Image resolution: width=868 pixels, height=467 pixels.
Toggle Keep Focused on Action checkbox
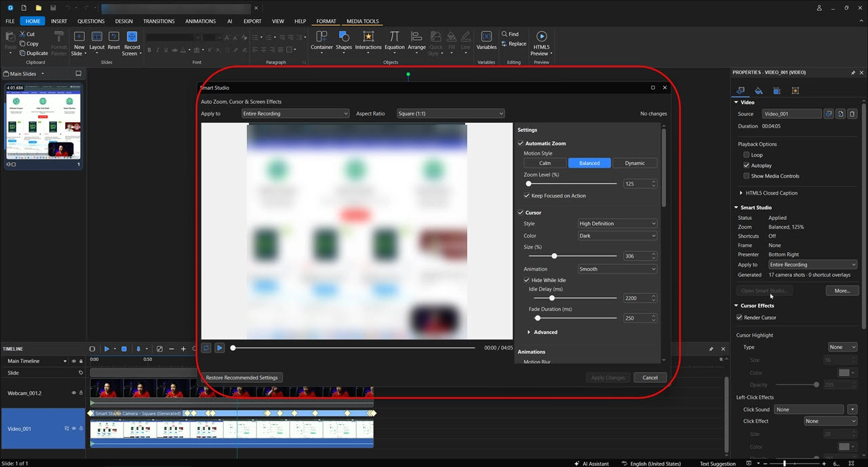(x=527, y=195)
